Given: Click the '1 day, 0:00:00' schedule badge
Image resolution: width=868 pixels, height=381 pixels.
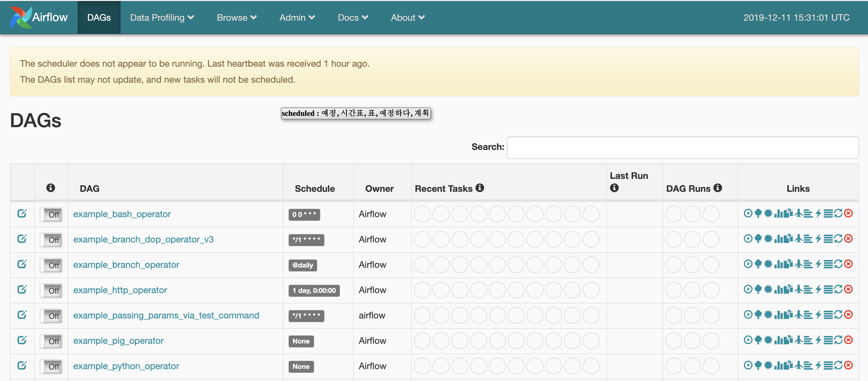Looking at the screenshot, I should pyautogui.click(x=314, y=290).
